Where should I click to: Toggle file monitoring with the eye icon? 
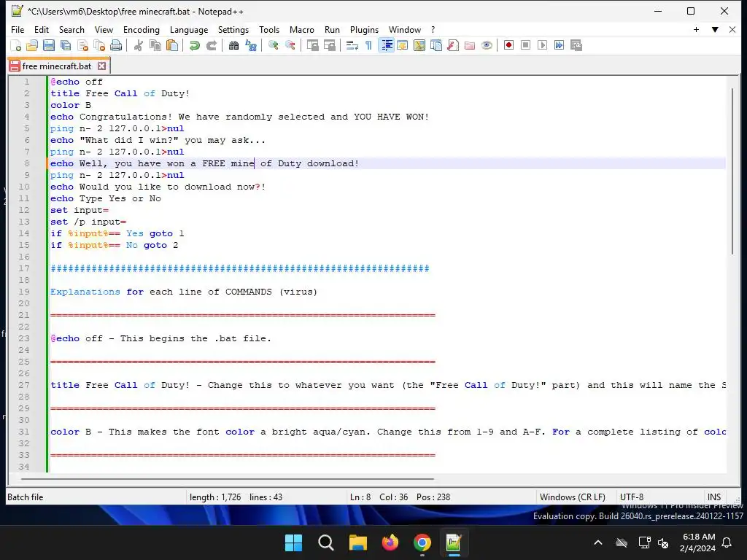(487, 45)
